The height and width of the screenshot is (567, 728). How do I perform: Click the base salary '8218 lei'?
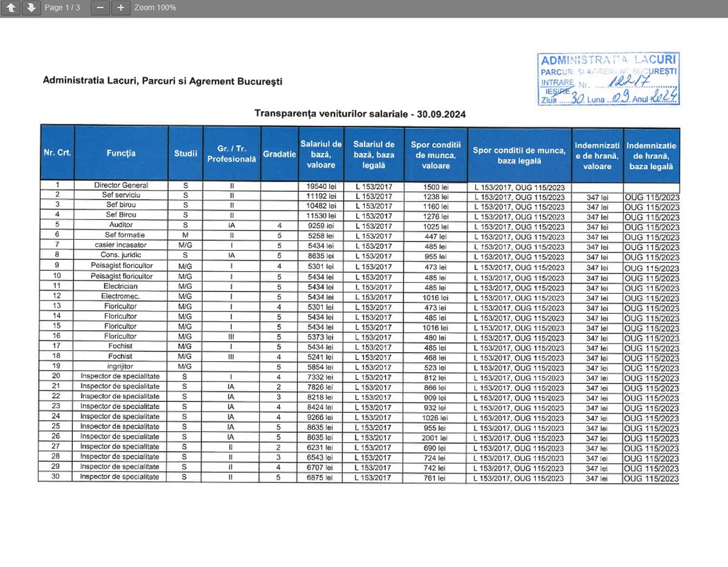click(x=321, y=397)
